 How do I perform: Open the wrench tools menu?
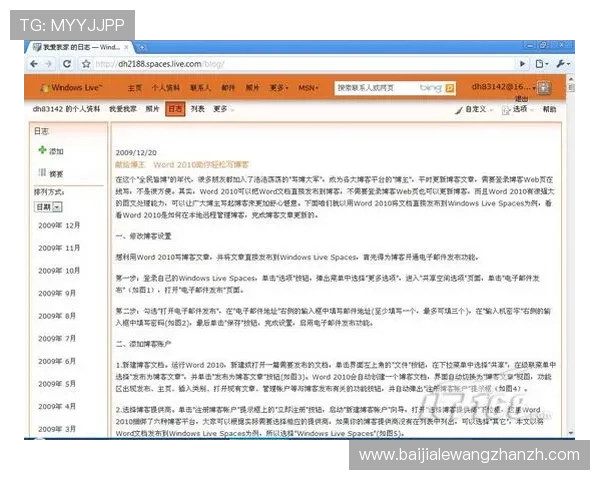pos(563,64)
